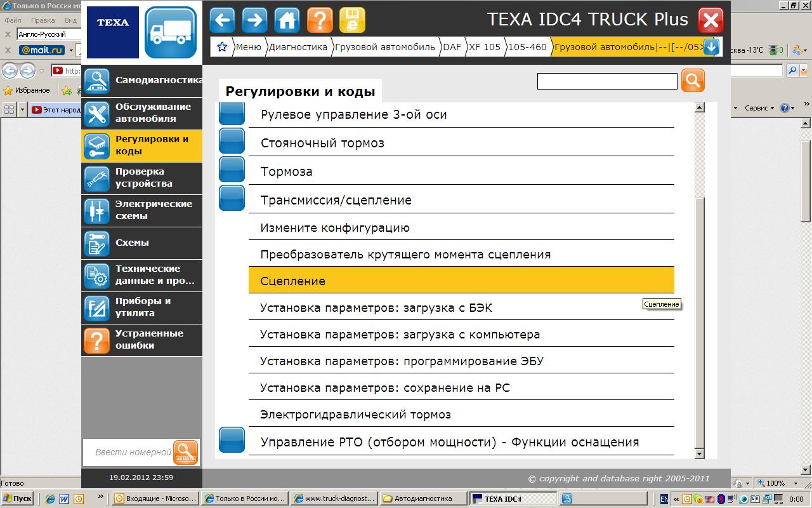Image resolution: width=812 pixels, height=508 pixels.
Task: Open Сервис dropdown in browser toolbar
Action: point(759,109)
